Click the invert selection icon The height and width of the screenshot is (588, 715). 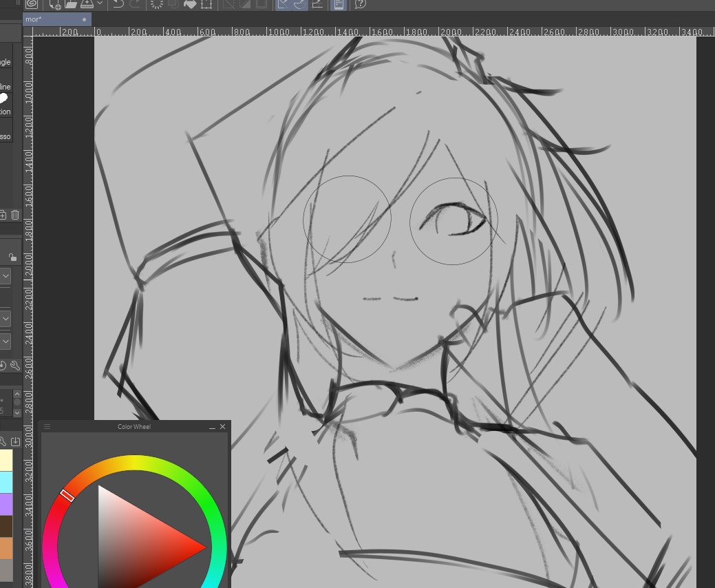point(245,4)
